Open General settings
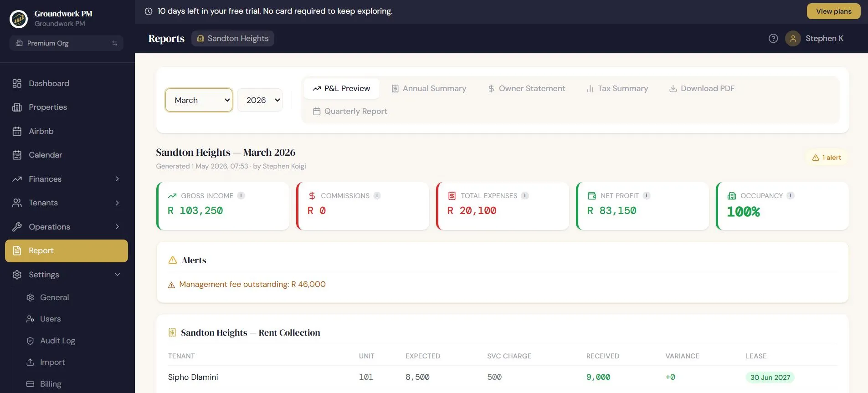Screen dimensions: 868x393 pyautogui.click(x=54, y=297)
